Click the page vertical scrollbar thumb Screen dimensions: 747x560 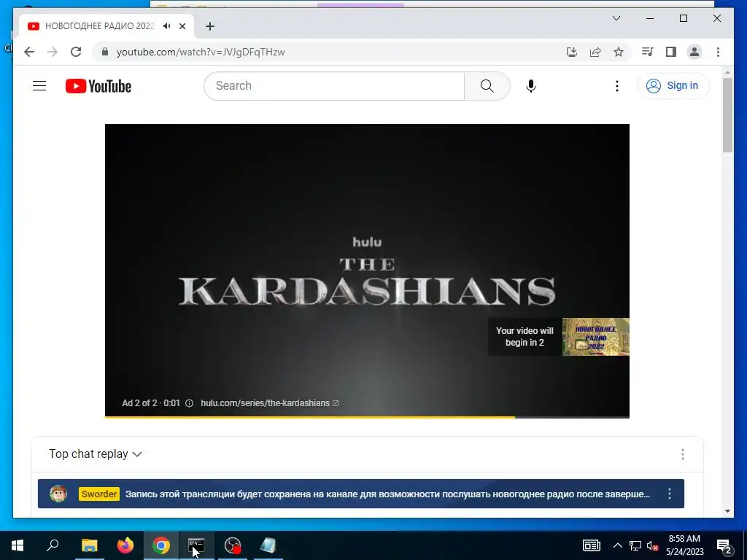pyautogui.click(x=727, y=114)
